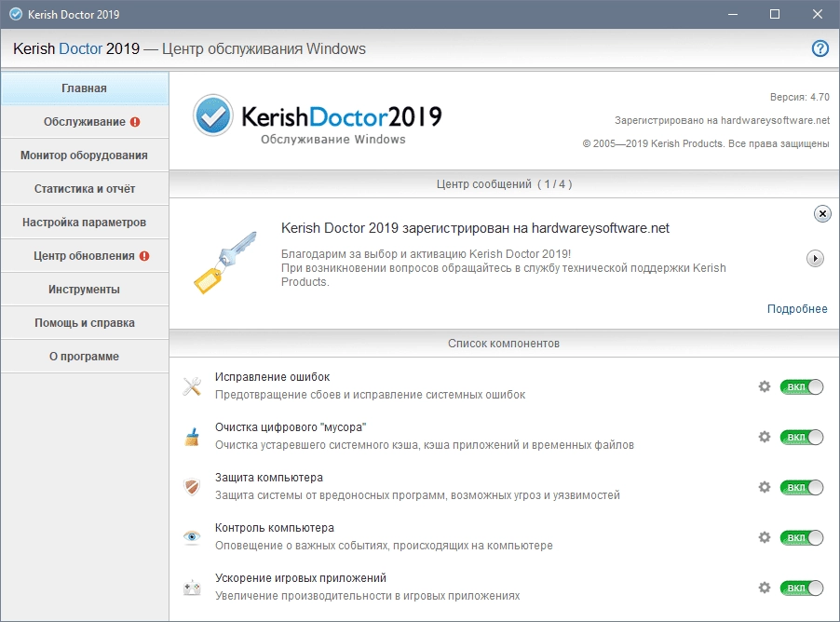Screen dimensions: 840x622
Task: Open settings gear for Ускорение игровых приложений
Action: (x=765, y=588)
